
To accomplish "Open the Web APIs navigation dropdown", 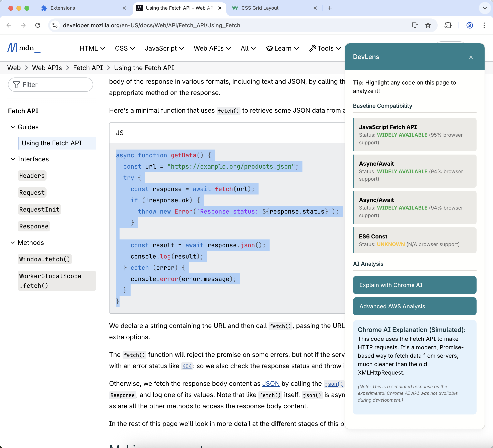I will tap(212, 48).
